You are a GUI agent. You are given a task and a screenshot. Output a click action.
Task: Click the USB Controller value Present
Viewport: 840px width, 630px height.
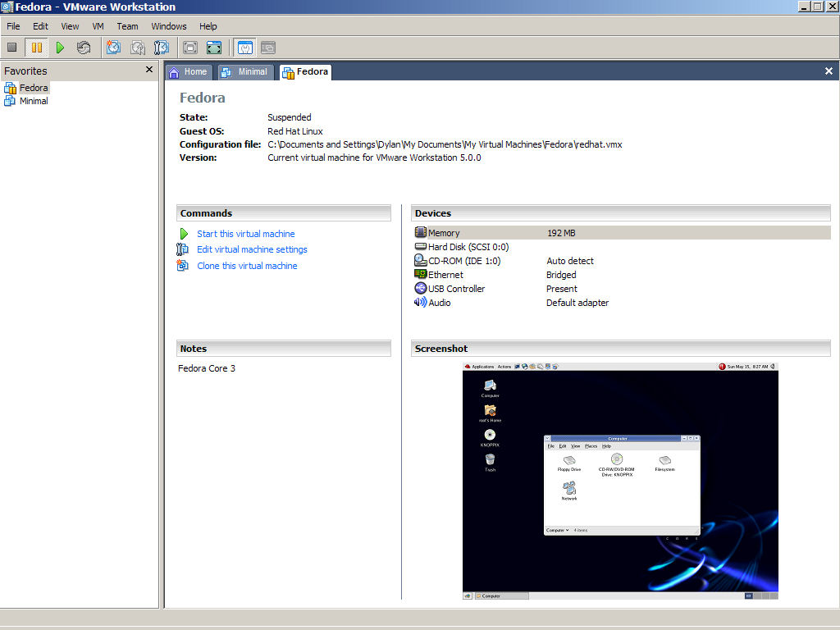[562, 289]
